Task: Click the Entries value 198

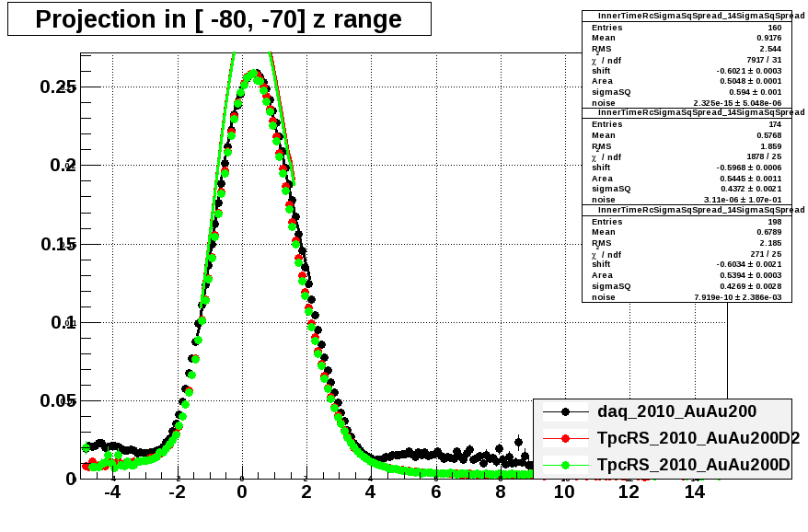Action: tap(775, 222)
